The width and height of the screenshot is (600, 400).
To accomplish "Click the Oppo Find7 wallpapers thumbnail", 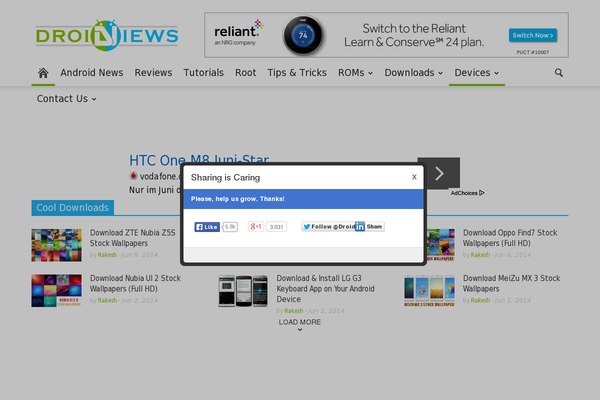I will pyautogui.click(x=440, y=245).
